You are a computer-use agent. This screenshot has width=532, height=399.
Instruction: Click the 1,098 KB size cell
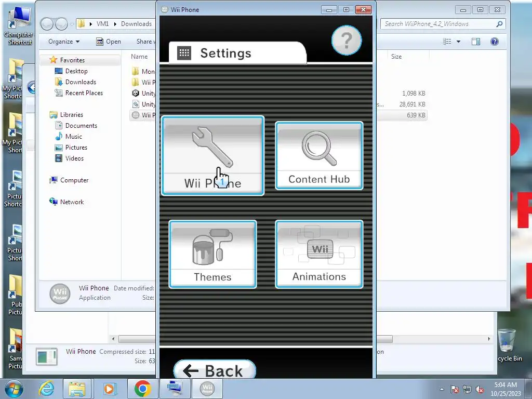coord(414,94)
